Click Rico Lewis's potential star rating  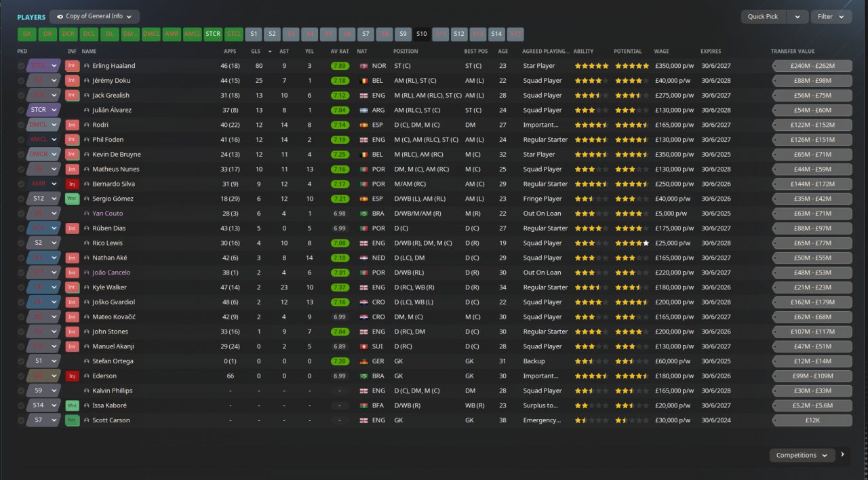click(632, 243)
